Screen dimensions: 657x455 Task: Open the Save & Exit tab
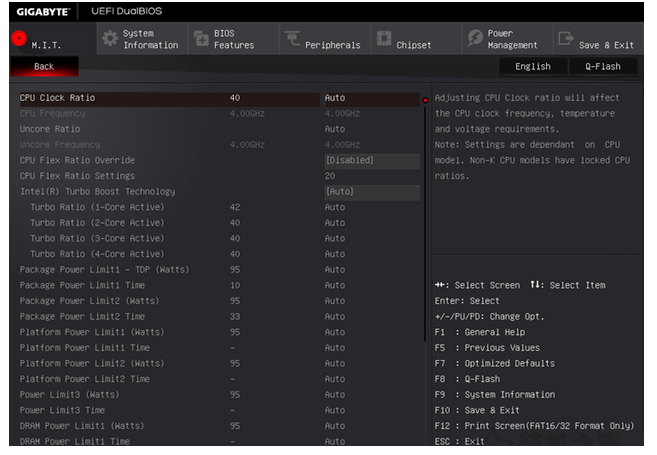[x=599, y=39]
